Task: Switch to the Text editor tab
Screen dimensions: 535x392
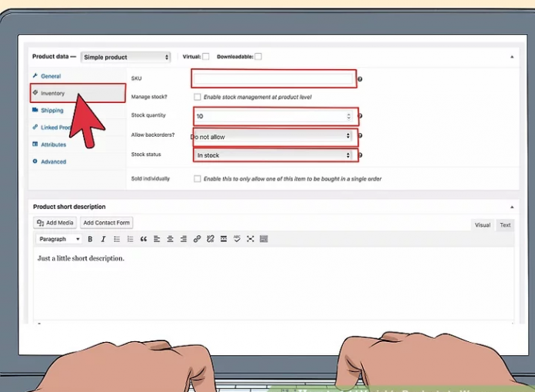Action: click(505, 225)
